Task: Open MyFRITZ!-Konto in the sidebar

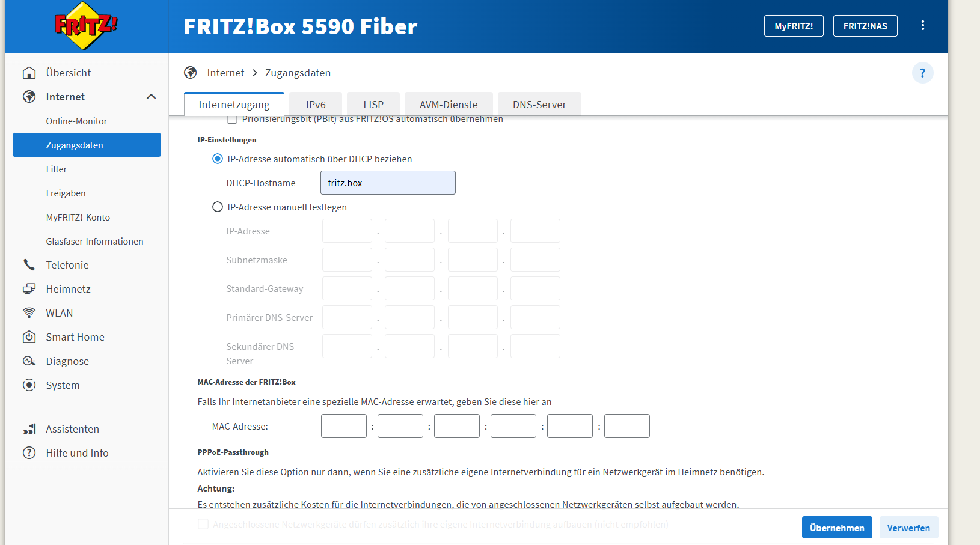Action: point(87,217)
